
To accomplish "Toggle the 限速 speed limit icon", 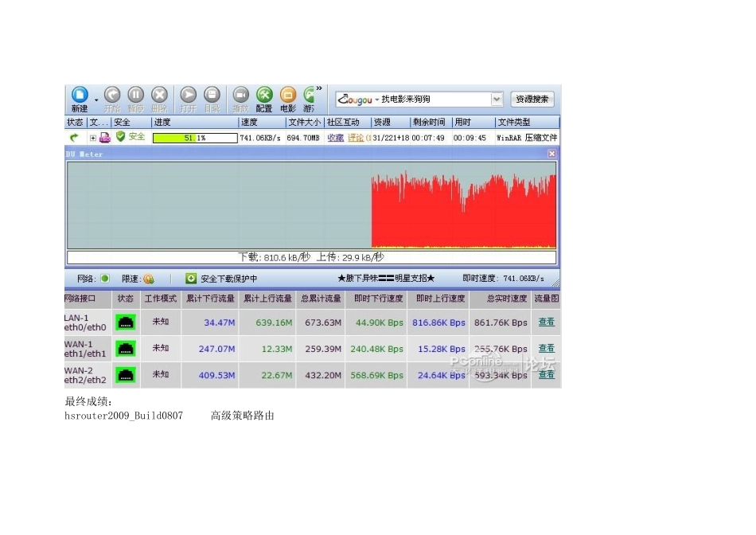I will coord(149,279).
